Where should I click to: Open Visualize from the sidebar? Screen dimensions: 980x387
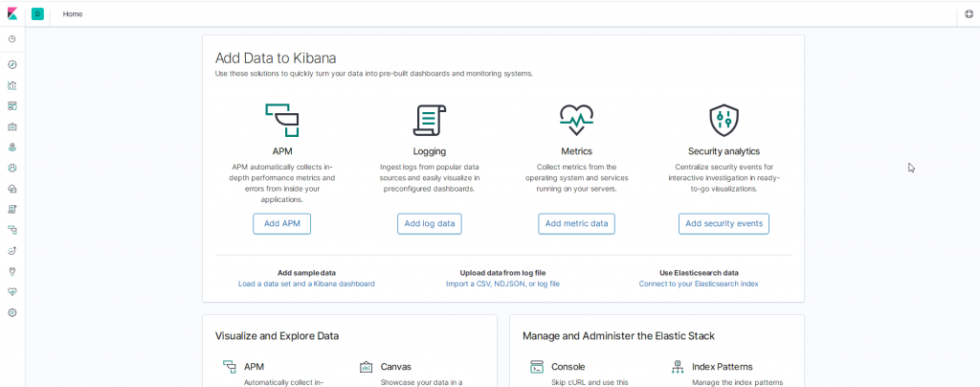tap(11, 85)
